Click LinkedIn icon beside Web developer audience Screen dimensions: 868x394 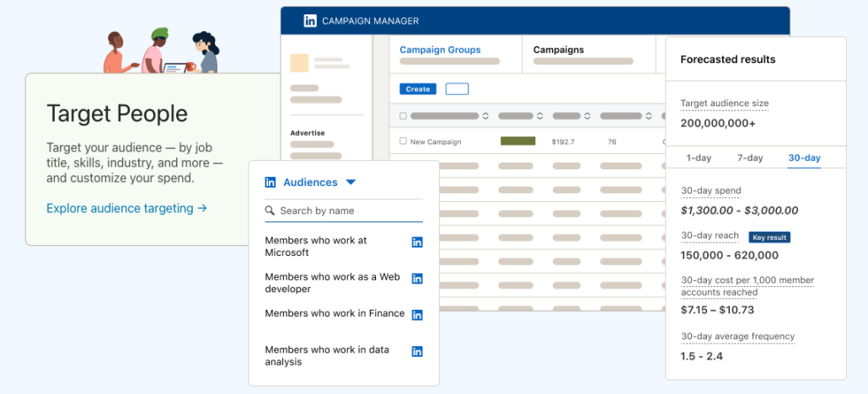pos(416,279)
